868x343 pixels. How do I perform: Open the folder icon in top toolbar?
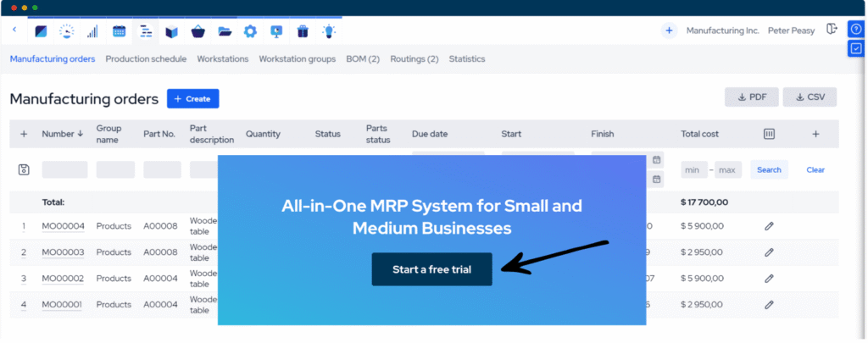(x=225, y=31)
